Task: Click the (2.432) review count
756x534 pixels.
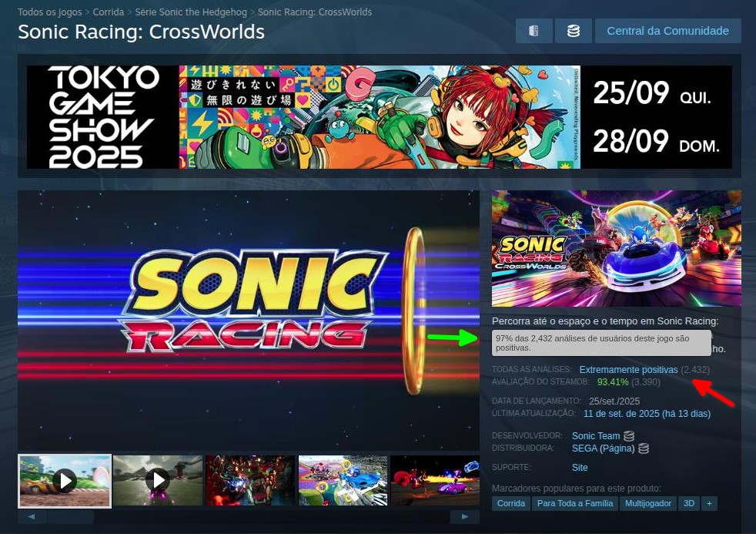Action: coord(695,370)
